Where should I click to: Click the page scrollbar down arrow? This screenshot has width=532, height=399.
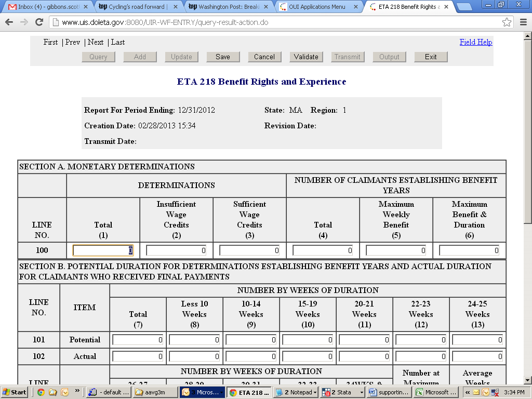point(528,380)
